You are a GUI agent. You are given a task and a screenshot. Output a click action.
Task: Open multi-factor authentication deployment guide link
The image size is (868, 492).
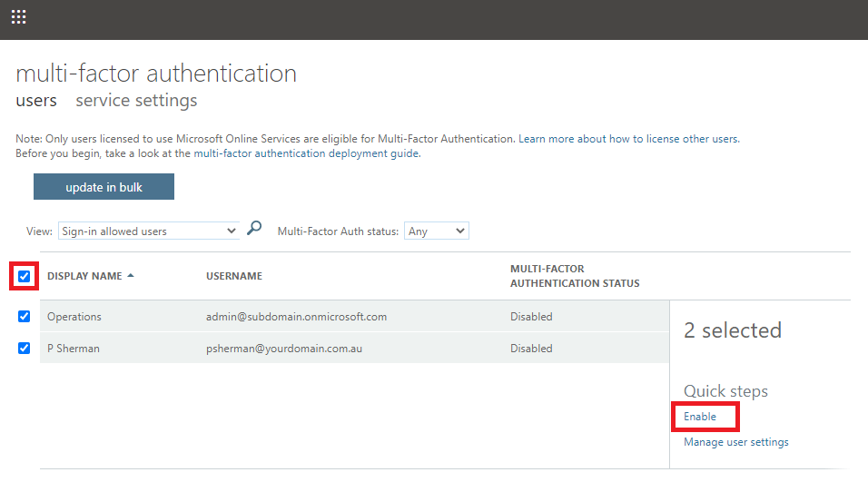307,153
